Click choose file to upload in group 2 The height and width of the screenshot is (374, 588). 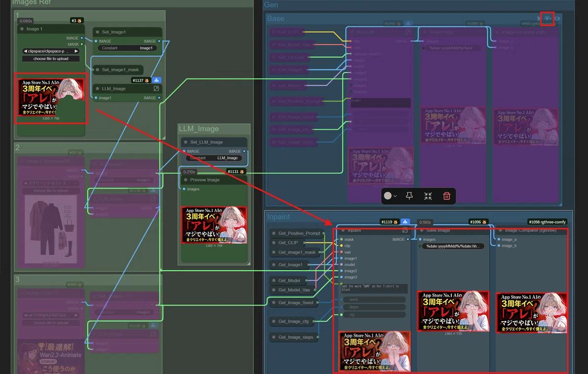click(x=50, y=190)
